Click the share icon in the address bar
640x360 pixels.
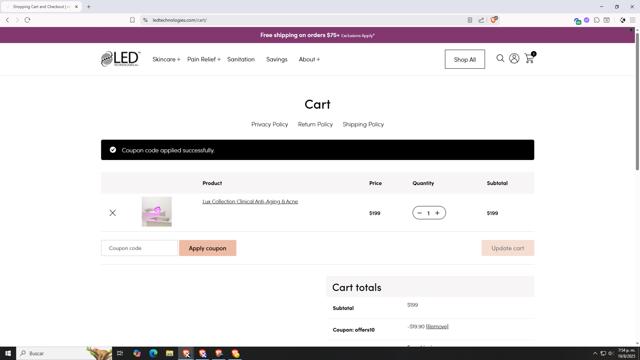[x=481, y=20]
